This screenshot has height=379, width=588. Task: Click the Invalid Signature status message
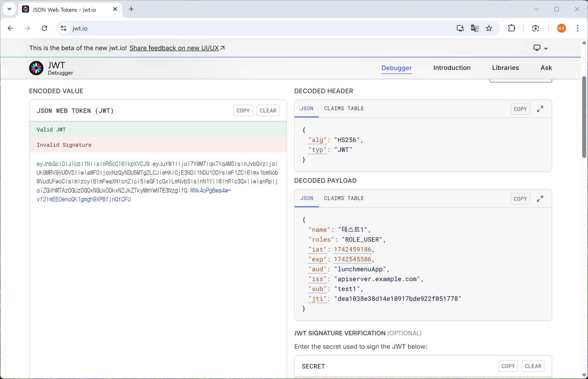[158, 145]
